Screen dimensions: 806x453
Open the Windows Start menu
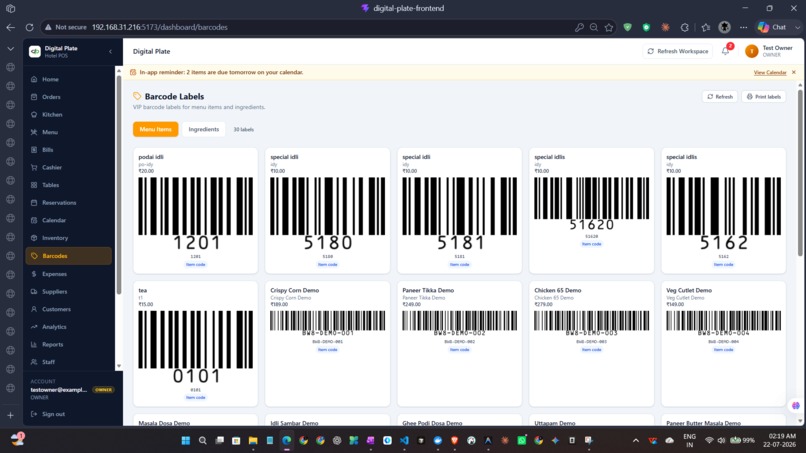186,440
